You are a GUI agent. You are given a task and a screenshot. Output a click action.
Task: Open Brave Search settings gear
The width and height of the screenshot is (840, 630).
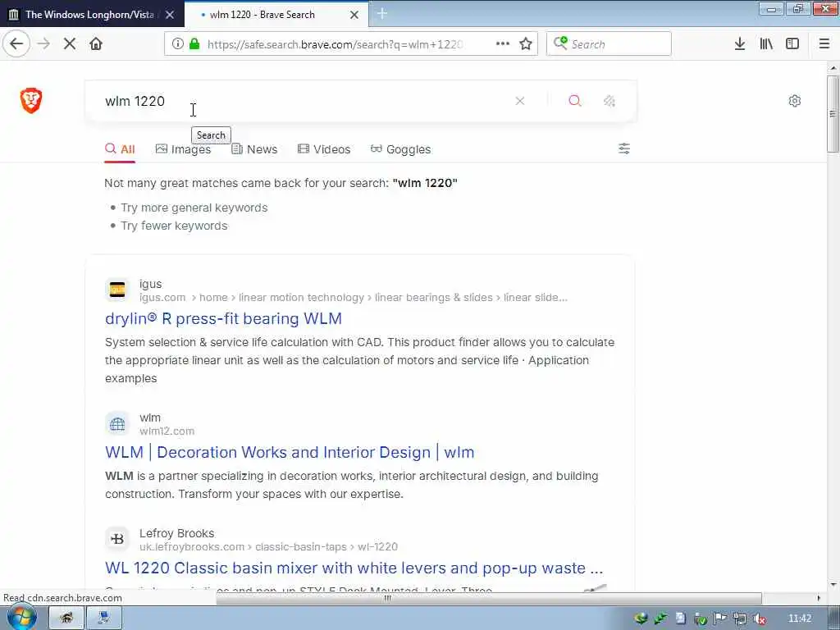coord(794,101)
